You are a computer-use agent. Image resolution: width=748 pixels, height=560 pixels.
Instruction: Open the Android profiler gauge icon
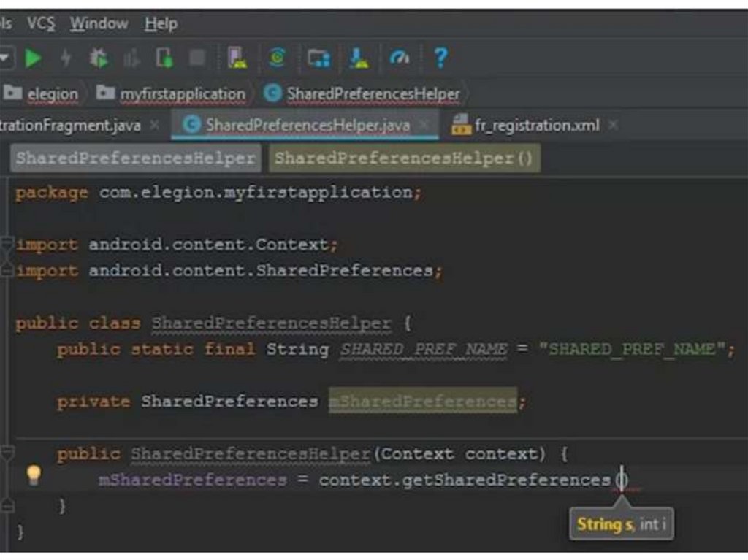pyautogui.click(x=400, y=58)
